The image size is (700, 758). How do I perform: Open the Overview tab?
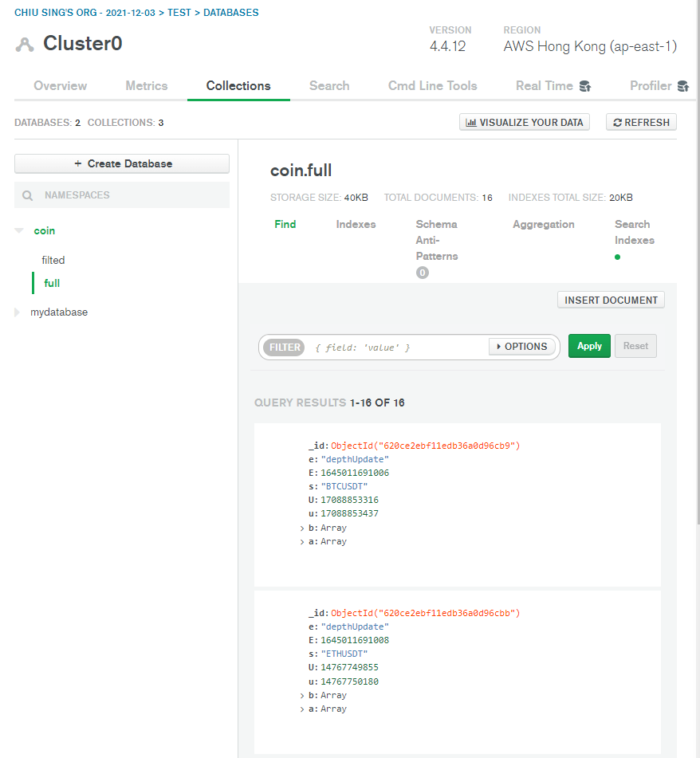pyautogui.click(x=61, y=85)
